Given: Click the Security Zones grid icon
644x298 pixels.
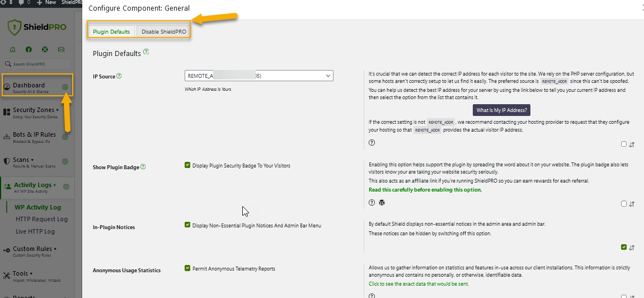Looking at the screenshot, I should coord(7,112).
